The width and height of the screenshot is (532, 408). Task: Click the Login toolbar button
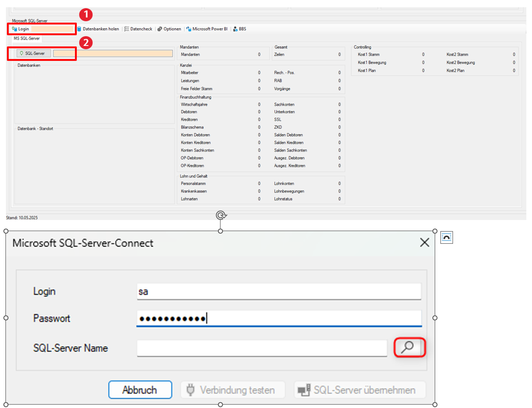pos(20,29)
